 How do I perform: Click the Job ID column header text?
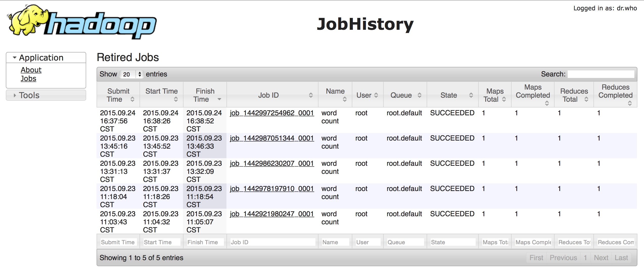268,95
